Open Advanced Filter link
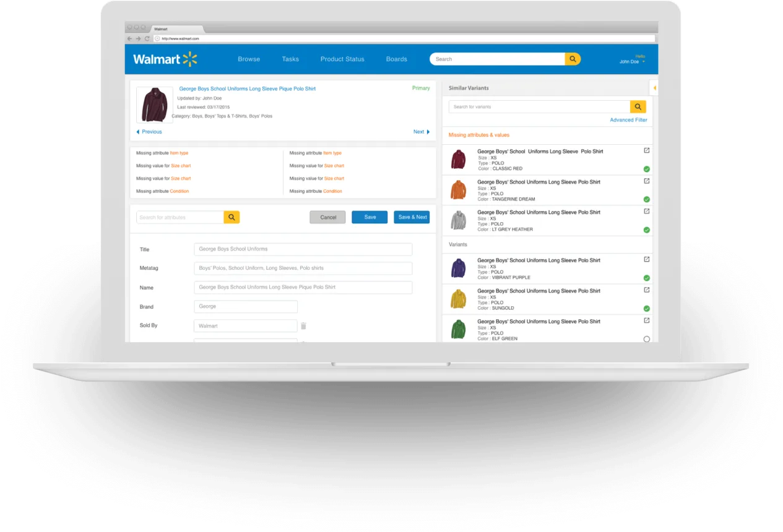The height and width of the screenshot is (532, 783). coord(628,120)
